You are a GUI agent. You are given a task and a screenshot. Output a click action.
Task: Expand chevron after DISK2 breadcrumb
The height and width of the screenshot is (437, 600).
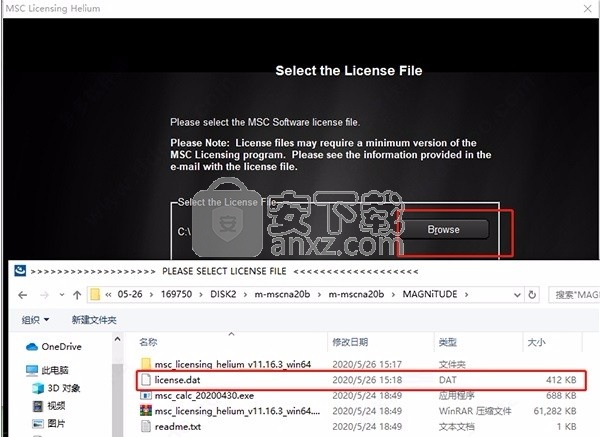(245, 294)
